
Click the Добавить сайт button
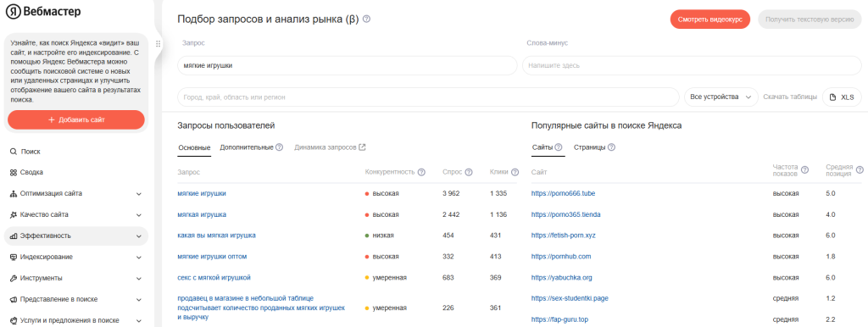tap(76, 119)
